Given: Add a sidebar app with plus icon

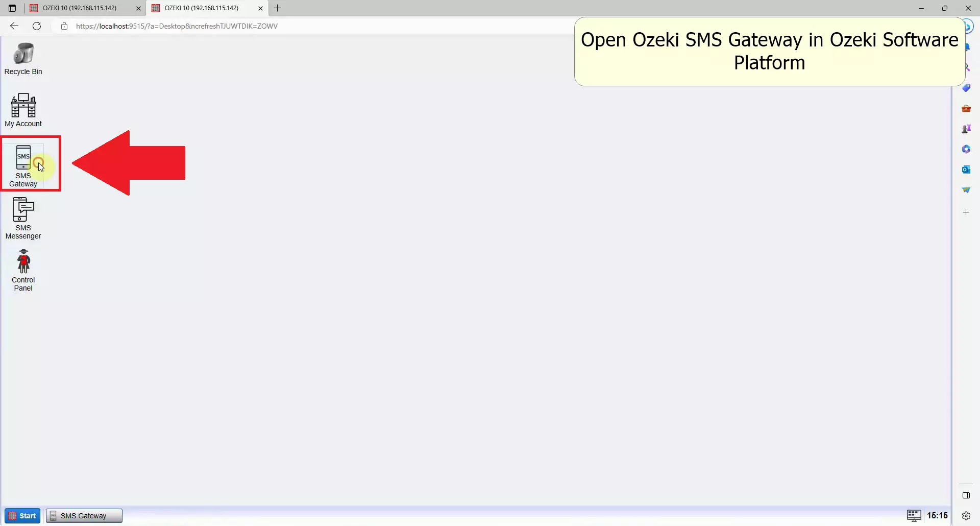Looking at the screenshot, I should click(x=966, y=212).
